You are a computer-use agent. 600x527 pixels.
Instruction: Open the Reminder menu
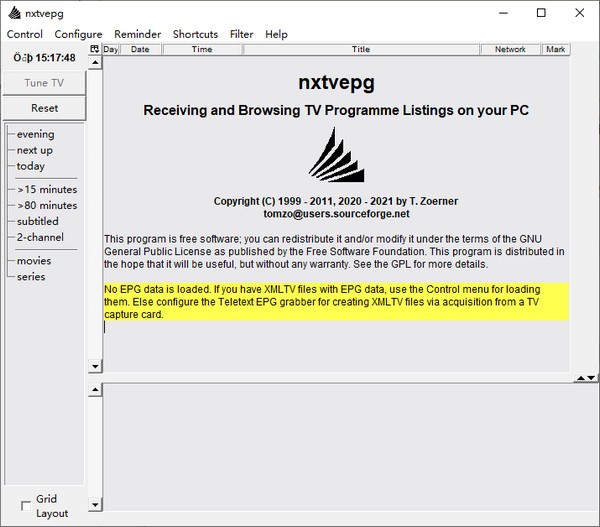[137, 34]
